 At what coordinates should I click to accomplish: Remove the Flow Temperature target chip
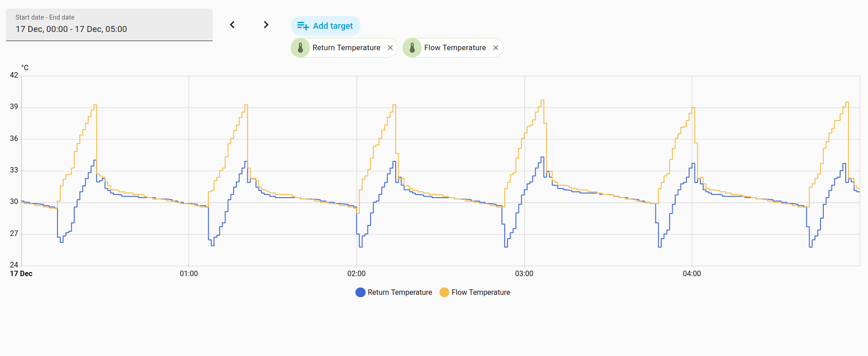[x=496, y=47]
